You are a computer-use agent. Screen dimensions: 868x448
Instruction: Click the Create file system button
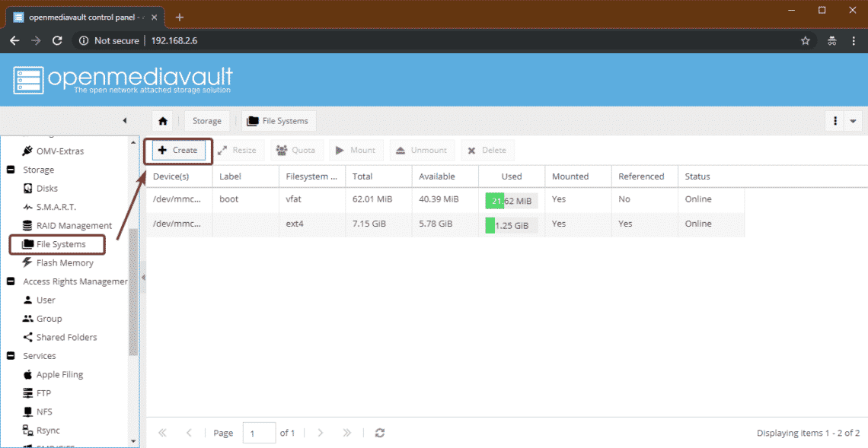pos(178,150)
